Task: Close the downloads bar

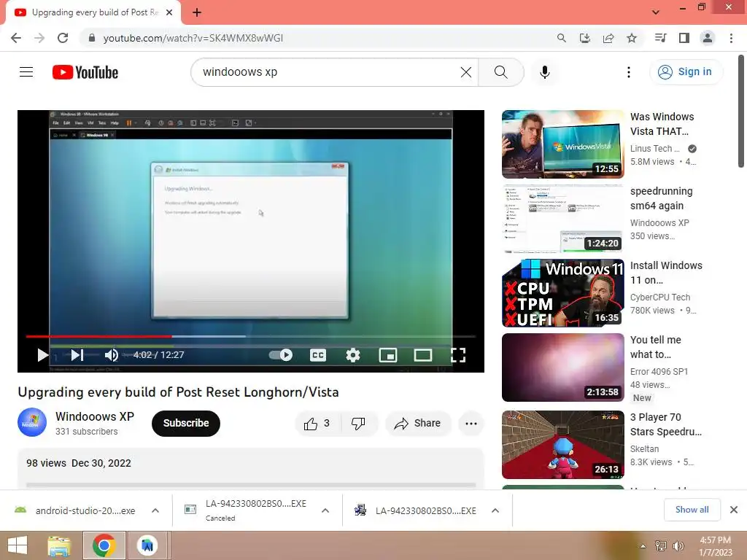Action: click(x=734, y=510)
